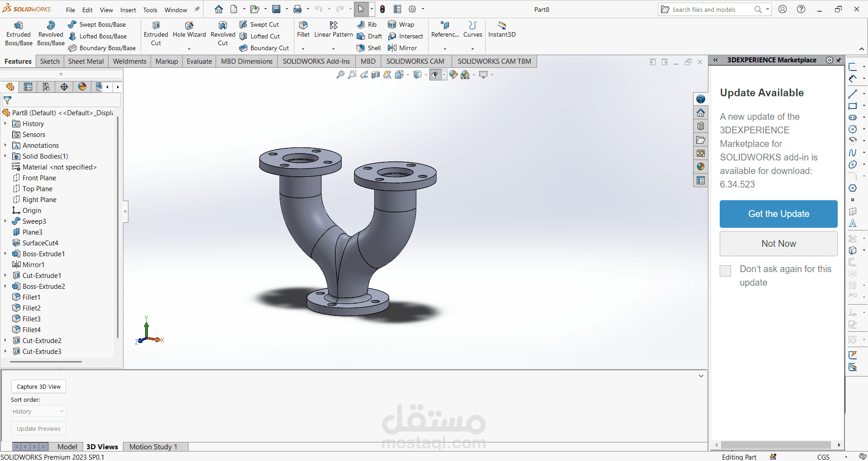868x461 pixels.
Task: Click the Save icon in the title toolbar
Action: click(x=276, y=9)
